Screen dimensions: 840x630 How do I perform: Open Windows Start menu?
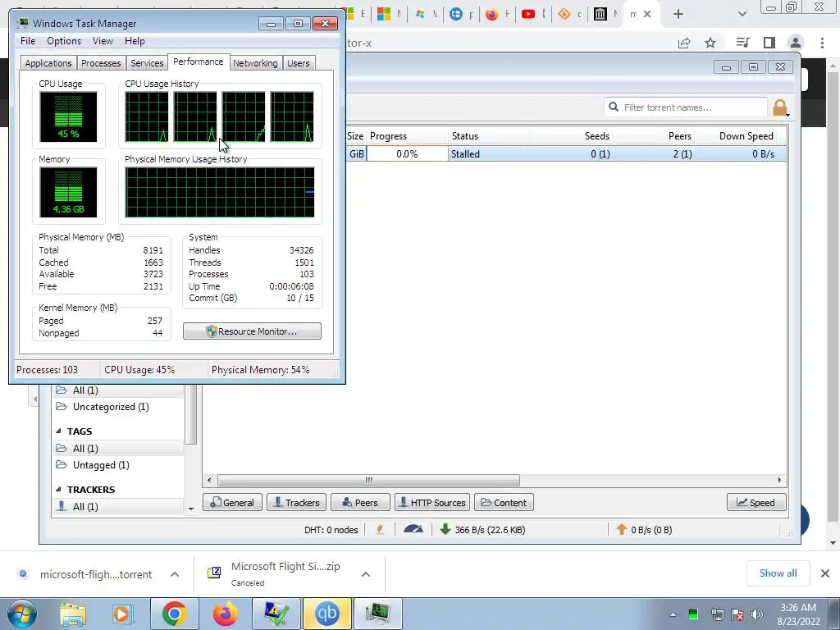pyautogui.click(x=21, y=614)
